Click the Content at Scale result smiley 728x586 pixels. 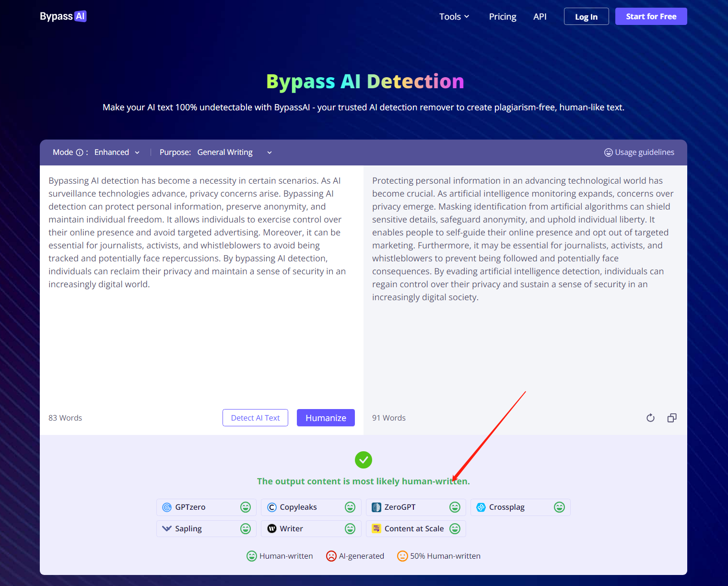click(455, 528)
